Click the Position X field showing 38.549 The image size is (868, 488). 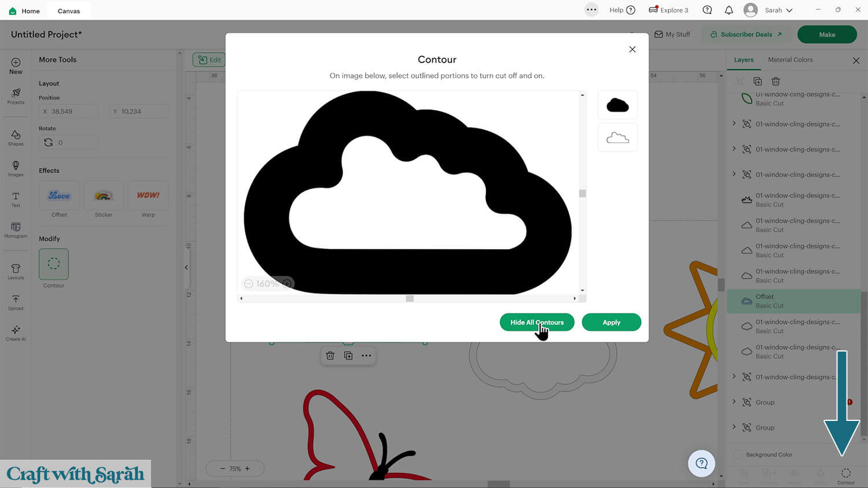pyautogui.click(x=68, y=111)
